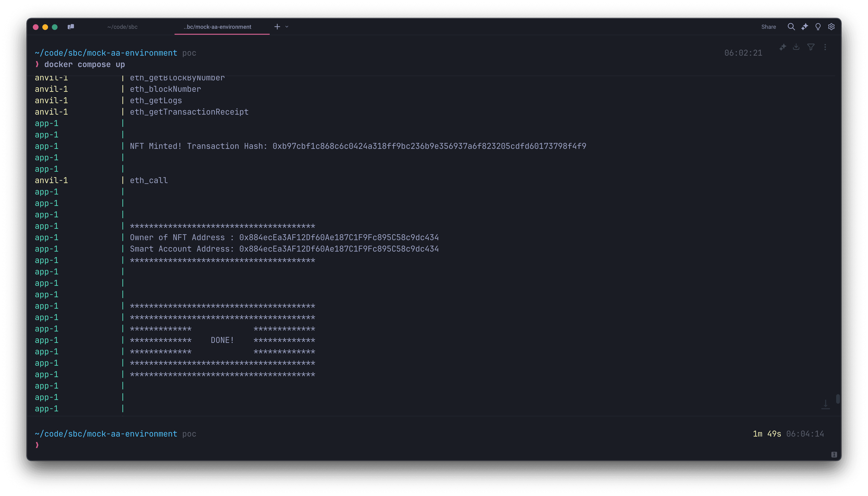868x496 pixels.
Task: Click the green fullscreen window button
Action: [55, 27]
